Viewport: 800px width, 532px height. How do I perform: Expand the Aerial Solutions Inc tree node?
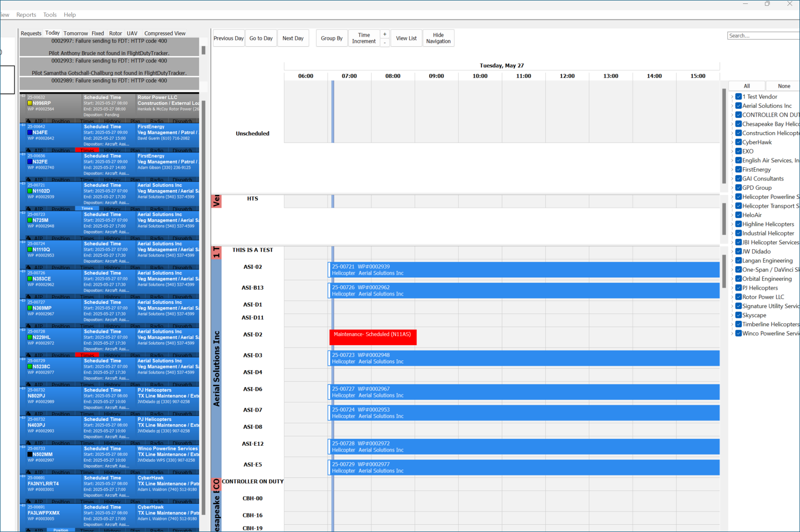click(x=732, y=106)
